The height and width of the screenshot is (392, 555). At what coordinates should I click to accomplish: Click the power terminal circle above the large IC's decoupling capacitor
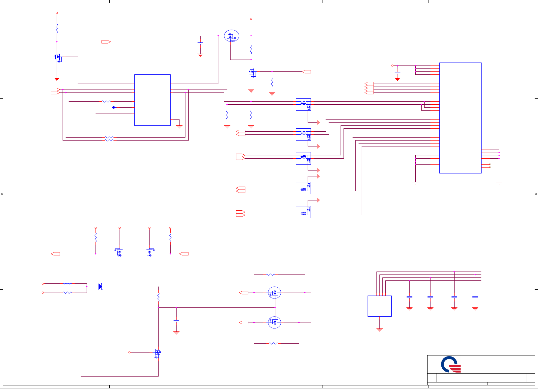coord(392,65)
